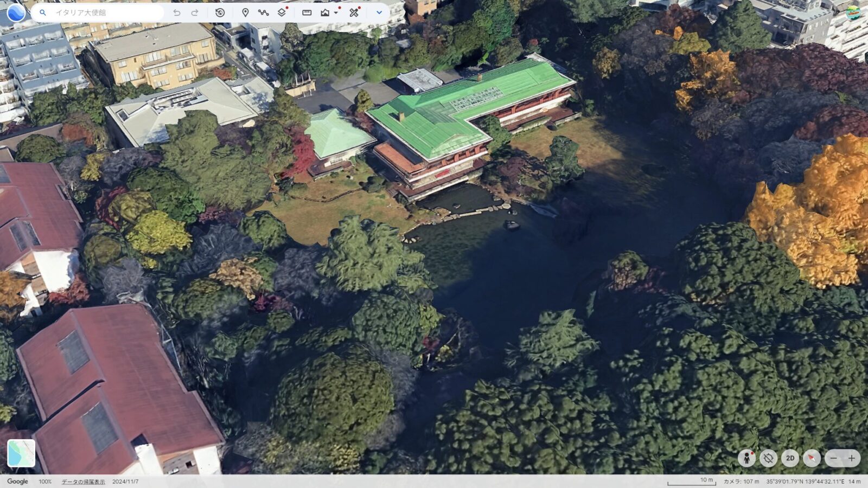The width and height of the screenshot is (868, 488).
Task: Zoom out with the minus button
Action: click(834, 458)
